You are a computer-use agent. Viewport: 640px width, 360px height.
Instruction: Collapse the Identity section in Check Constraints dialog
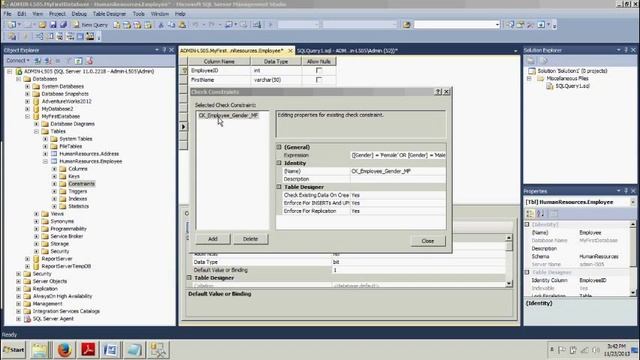pos(279,163)
